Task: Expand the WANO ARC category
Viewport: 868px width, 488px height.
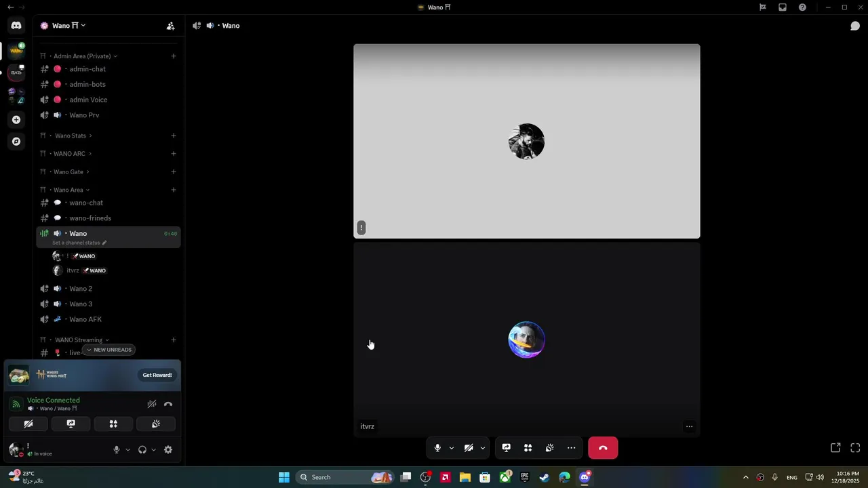Action: pos(70,154)
